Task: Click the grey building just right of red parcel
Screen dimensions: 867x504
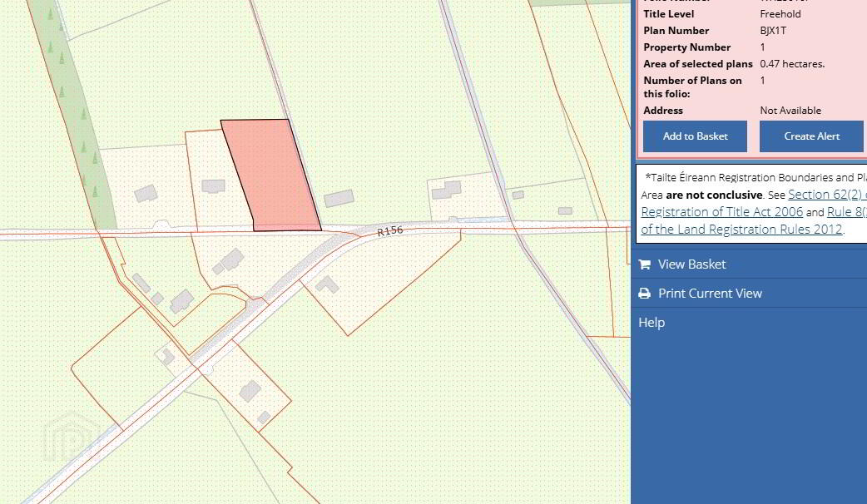Action: 339,198
